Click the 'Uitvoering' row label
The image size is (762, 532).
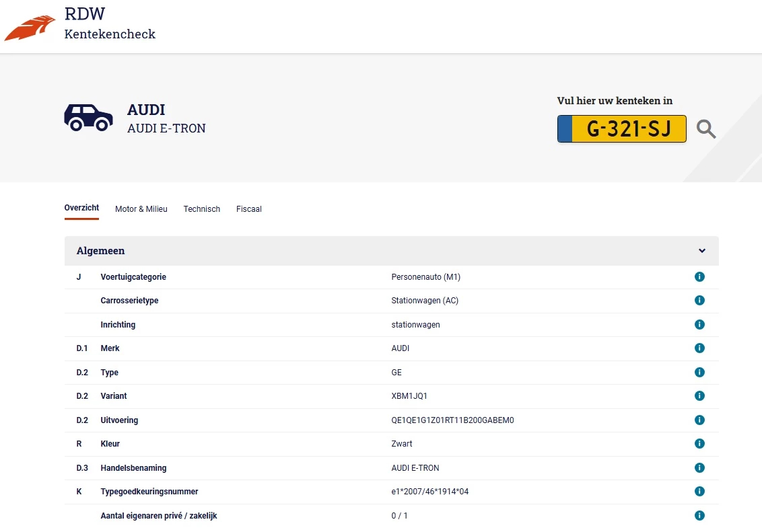click(119, 420)
